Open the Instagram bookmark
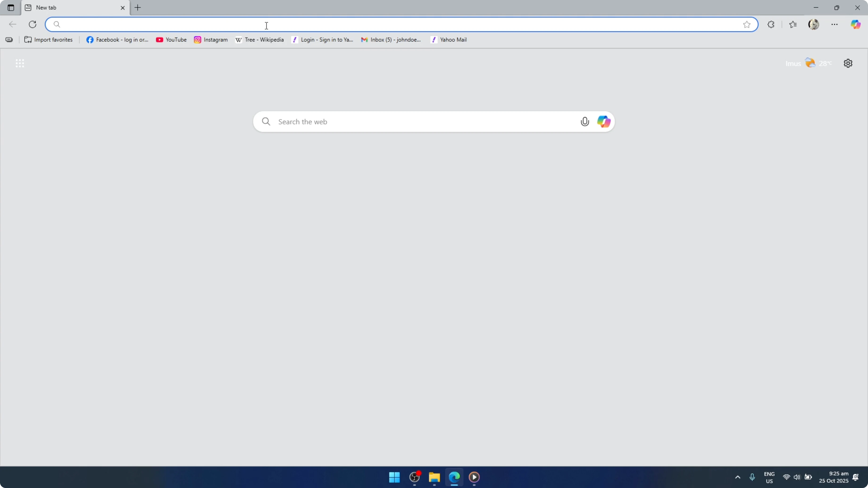 click(x=211, y=40)
